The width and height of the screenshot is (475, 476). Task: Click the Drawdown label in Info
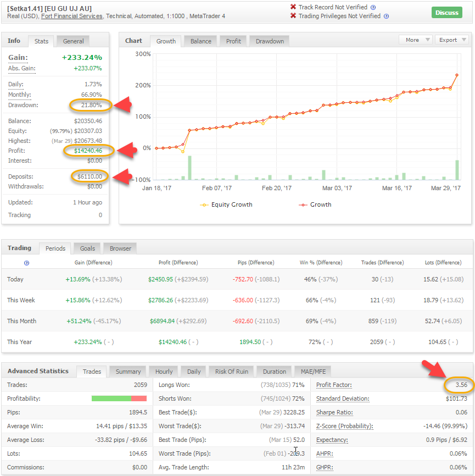(x=23, y=105)
